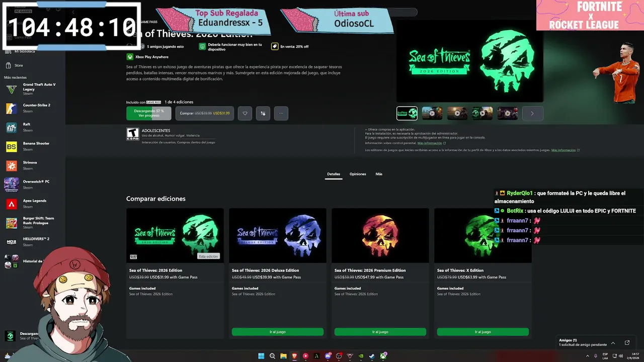This screenshot has width=644, height=362.
Task: Click Ir al juego under Premium Edition
Action: 380,332
